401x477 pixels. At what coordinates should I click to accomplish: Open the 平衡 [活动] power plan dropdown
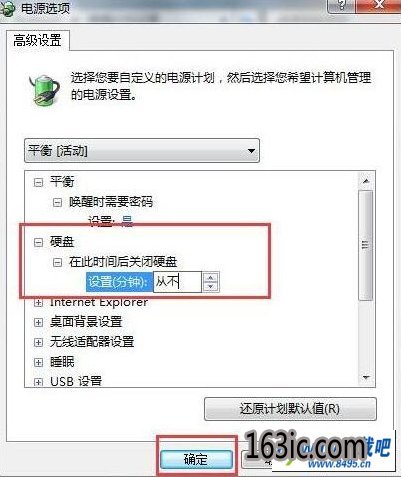point(142,151)
